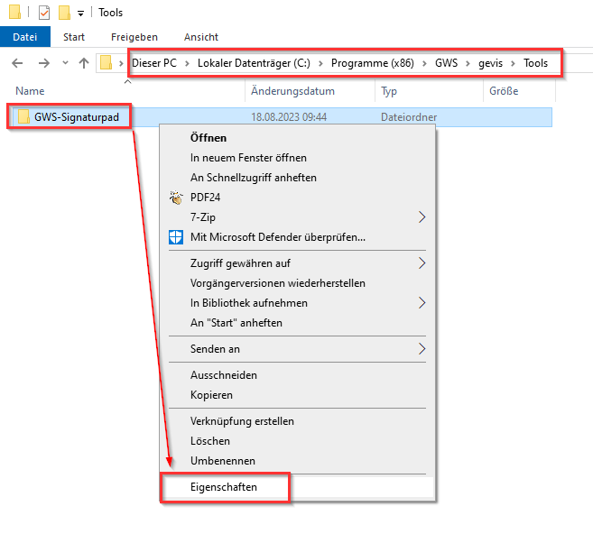Viewport: 593px width, 534px height.
Task: Sort by Größe column header
Action: [x=504, y=91]
